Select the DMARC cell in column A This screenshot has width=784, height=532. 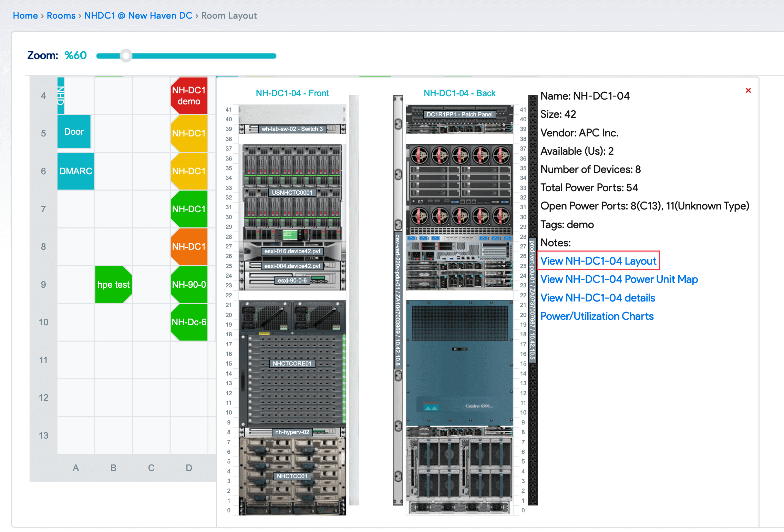coord(75,171)
